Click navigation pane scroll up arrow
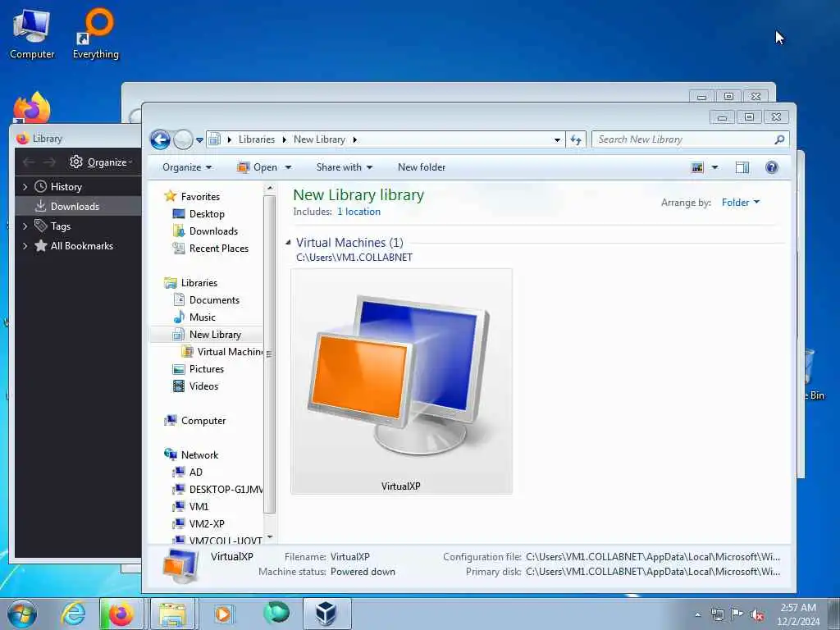The image size is (840, 630). coord(269,188)
